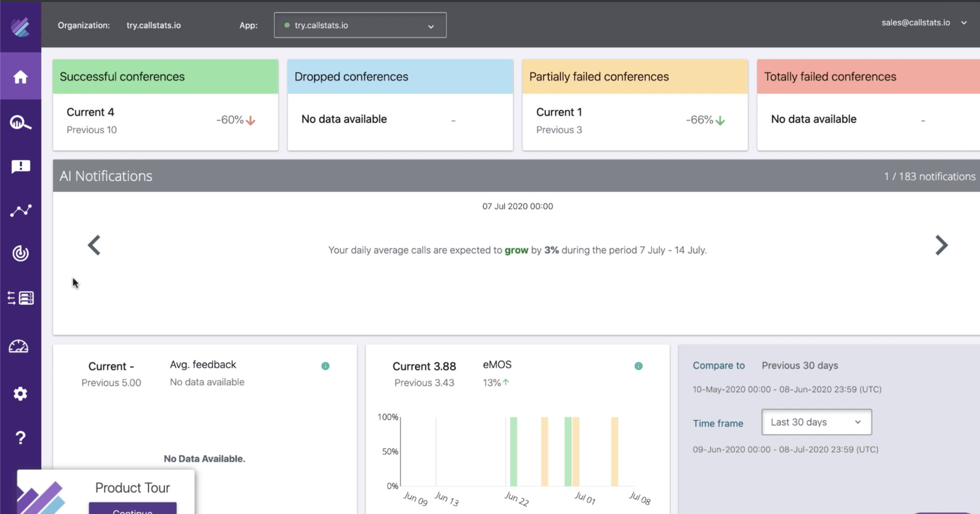Open the radar chart sidebar icon
Viewport: 980px width, 514px height.
(x=20, y=253)
